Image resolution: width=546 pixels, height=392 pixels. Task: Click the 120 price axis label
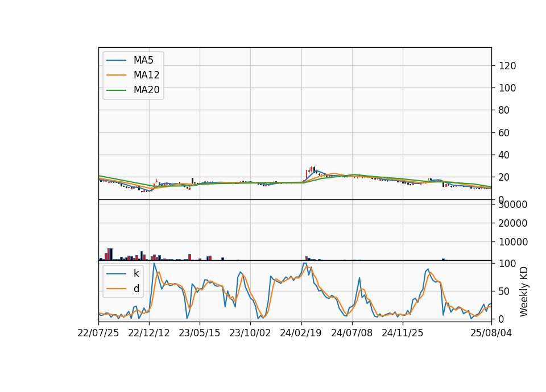click(507, 66)
